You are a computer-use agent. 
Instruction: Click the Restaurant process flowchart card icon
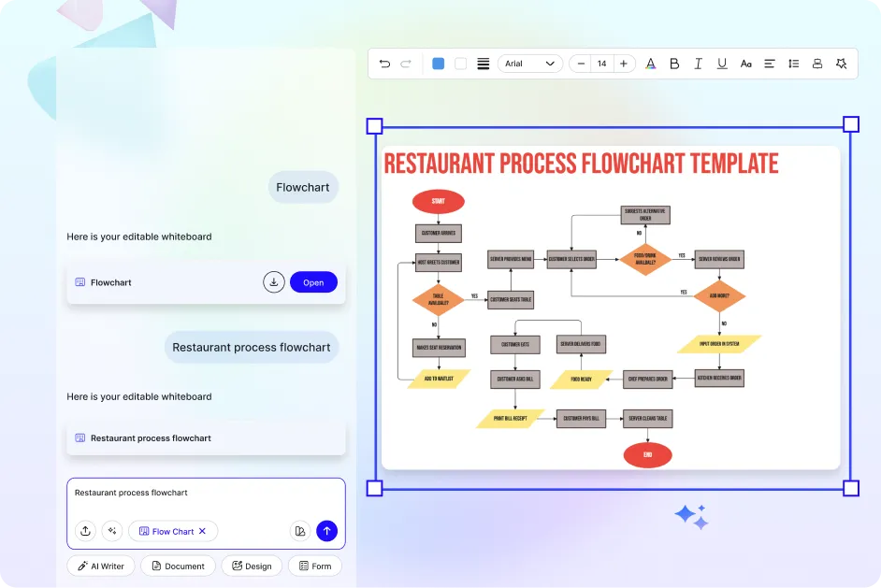tap(80, 437)
